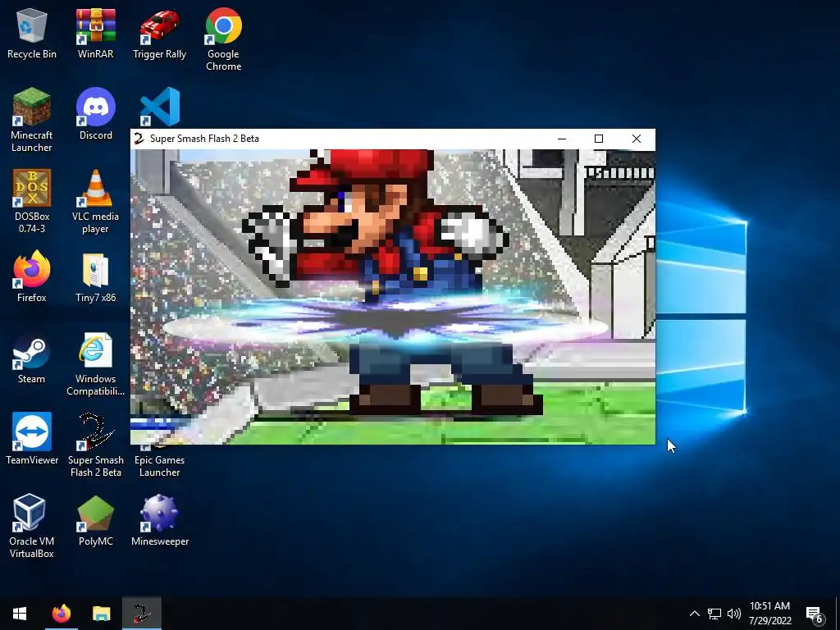
Task: Select Super Smash Flash 2 taskbar button
Action: (141, 614)
